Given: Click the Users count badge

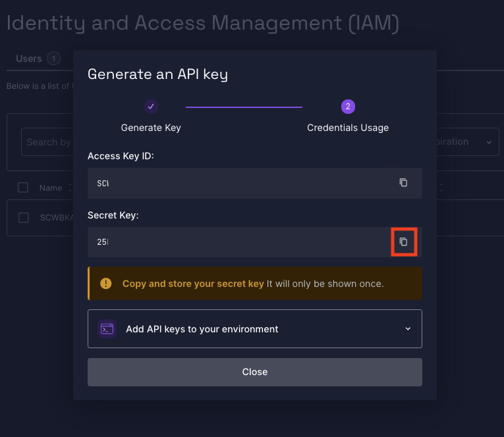Looking at the screenshot, I should tap(53, 59).
